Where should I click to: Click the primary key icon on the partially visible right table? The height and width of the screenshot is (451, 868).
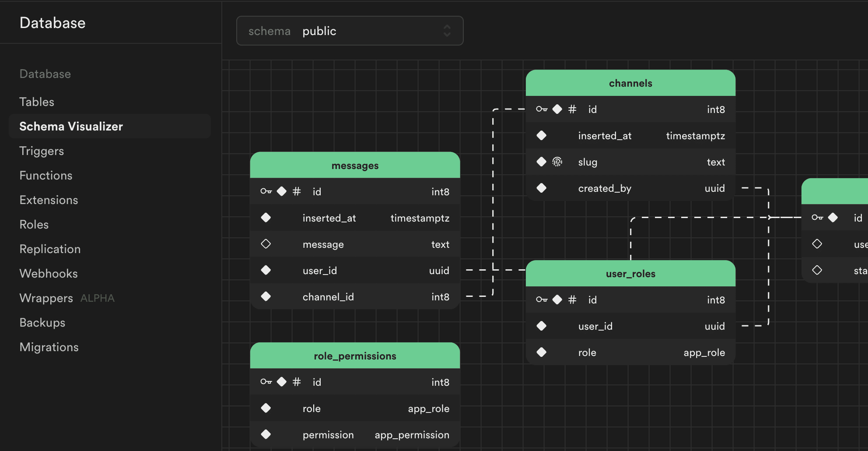pos(816,217)
